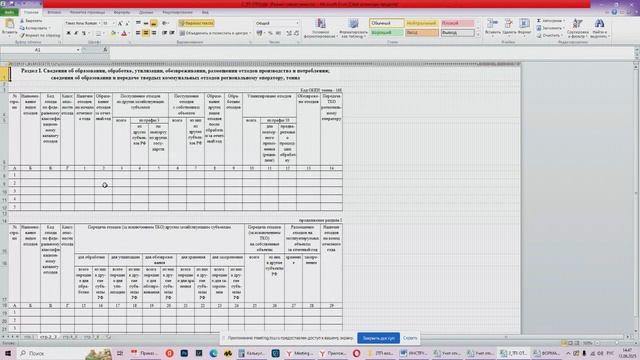This screenshot has width=640, height=360.
Task: Open Find and Select binoculars menu
Action: [x=599, y=28]
